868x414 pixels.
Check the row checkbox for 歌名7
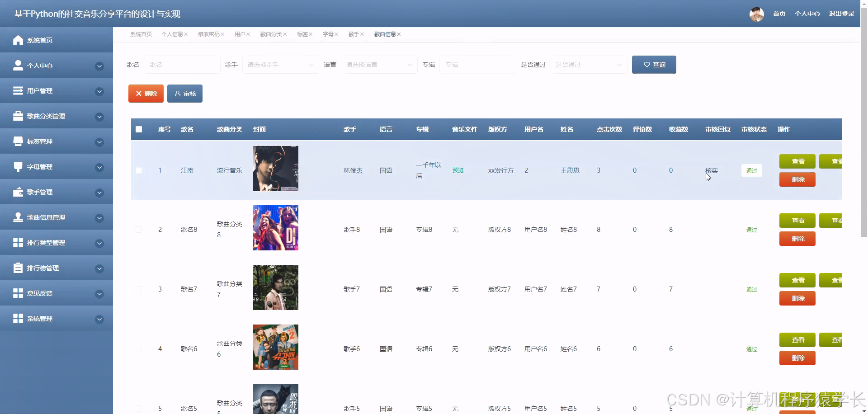[x=139, y=289]
